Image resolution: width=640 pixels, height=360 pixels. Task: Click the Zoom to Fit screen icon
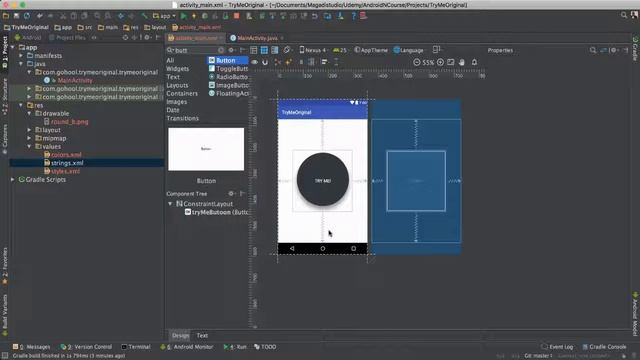[451, 62]
